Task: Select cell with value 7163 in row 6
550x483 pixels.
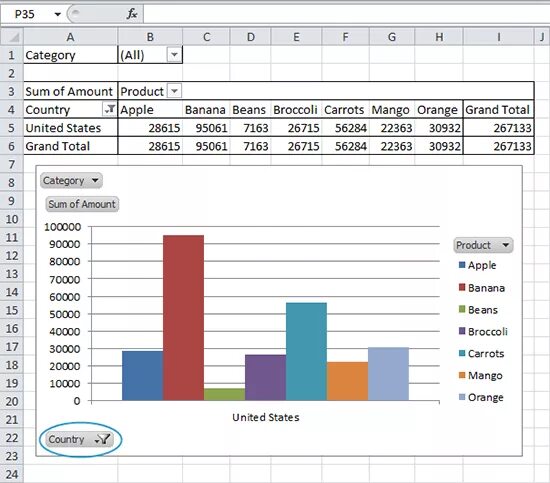Action: [250, 146]
